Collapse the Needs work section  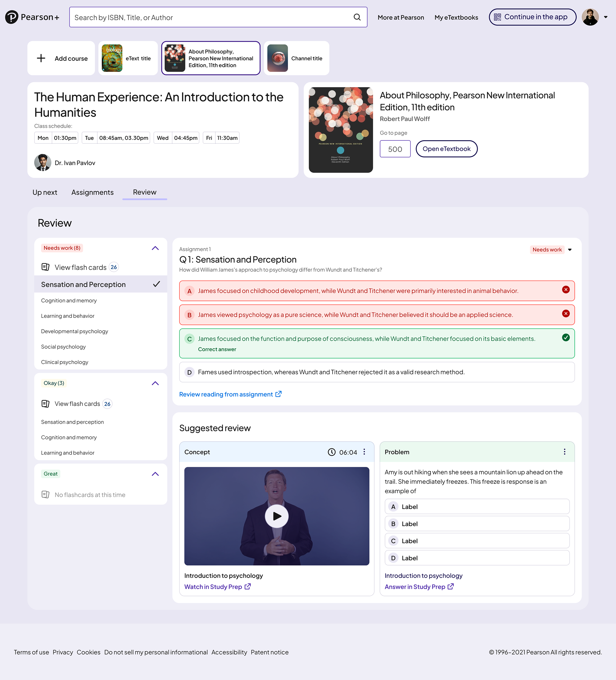[x=155, y=248]
